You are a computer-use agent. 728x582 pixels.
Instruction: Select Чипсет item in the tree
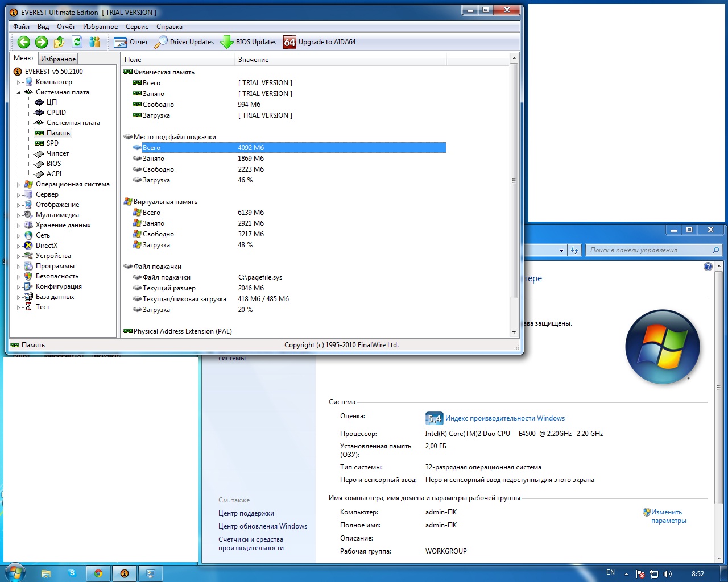[57, 153]
